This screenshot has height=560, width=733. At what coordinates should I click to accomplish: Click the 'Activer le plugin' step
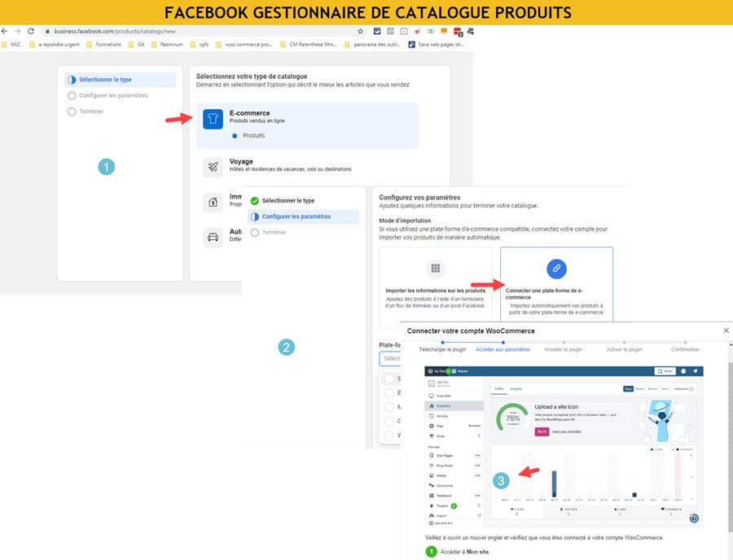point(624,349)
